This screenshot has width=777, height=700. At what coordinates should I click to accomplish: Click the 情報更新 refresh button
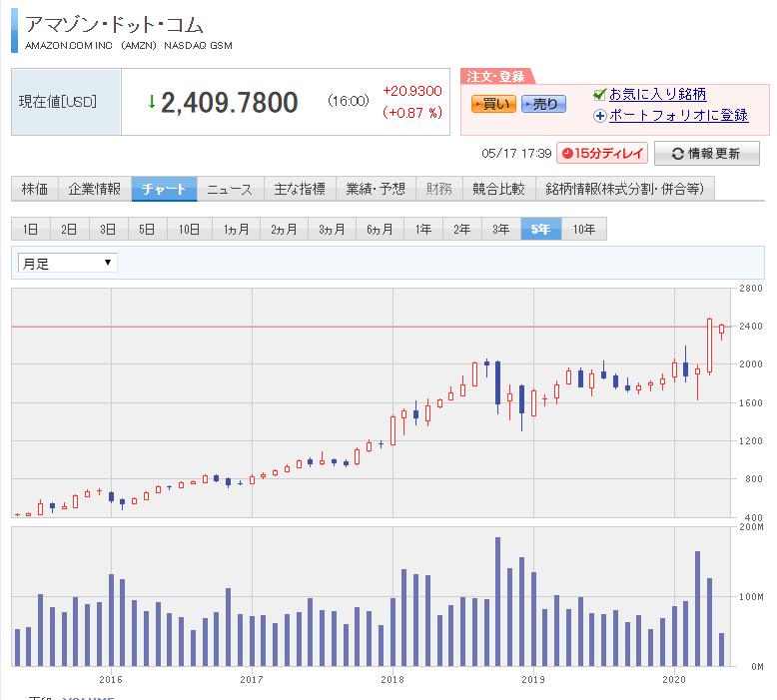(x=707, y=154)
